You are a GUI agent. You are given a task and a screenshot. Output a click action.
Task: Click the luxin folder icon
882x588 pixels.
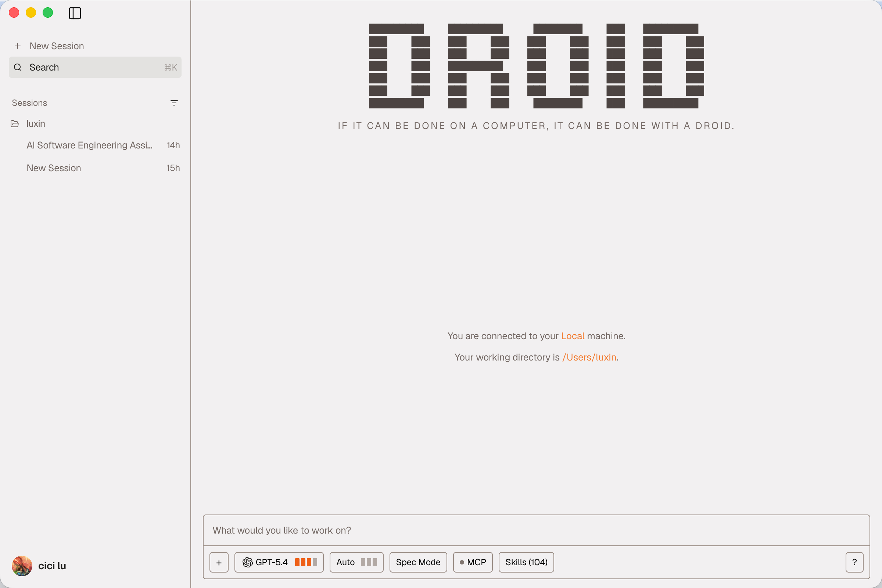tap(15, 124)
